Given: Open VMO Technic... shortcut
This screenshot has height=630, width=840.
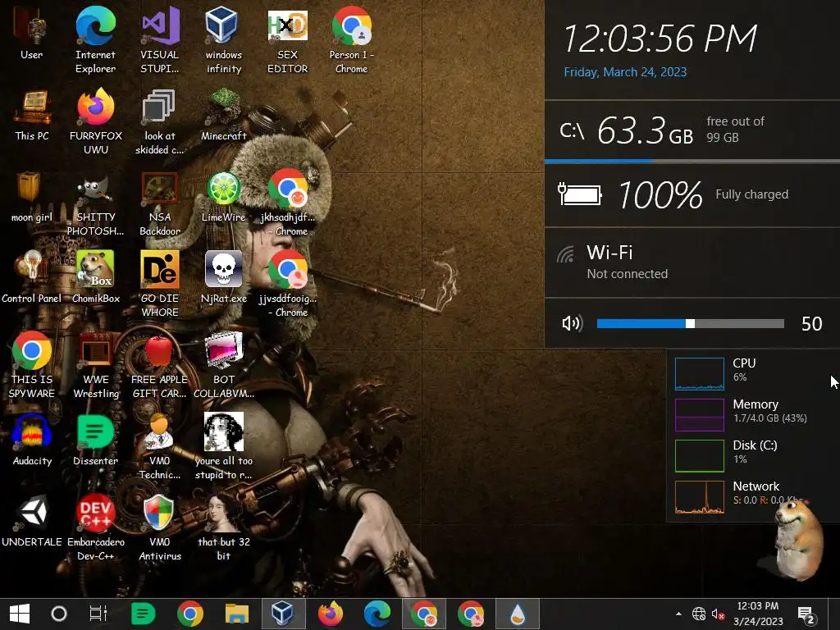Looking at the screenshot, I should click(160, 446).
